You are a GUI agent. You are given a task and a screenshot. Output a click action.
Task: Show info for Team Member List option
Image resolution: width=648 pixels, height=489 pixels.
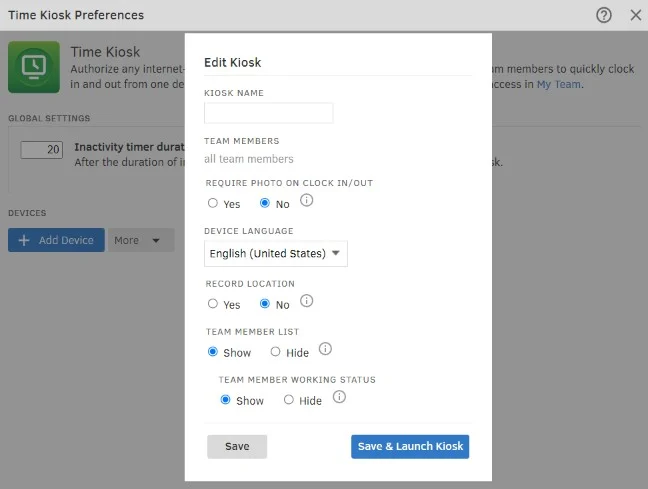point(325,349)
